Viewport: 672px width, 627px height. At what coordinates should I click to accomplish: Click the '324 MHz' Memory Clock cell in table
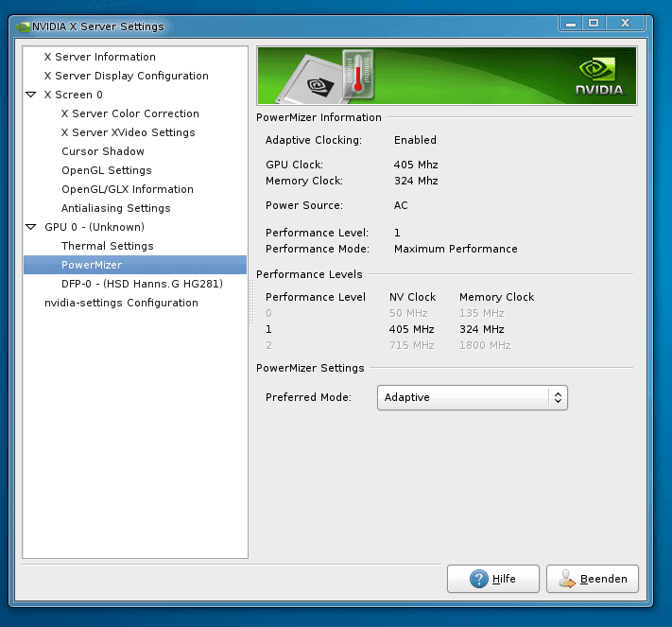(x=482, y=329)
